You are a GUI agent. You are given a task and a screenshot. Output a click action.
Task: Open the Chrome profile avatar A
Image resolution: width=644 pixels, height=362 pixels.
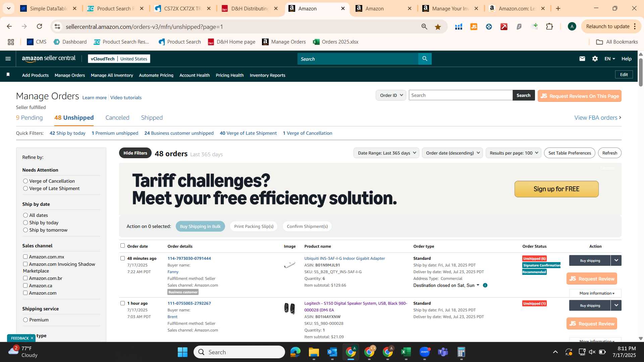tap(572, 26)
